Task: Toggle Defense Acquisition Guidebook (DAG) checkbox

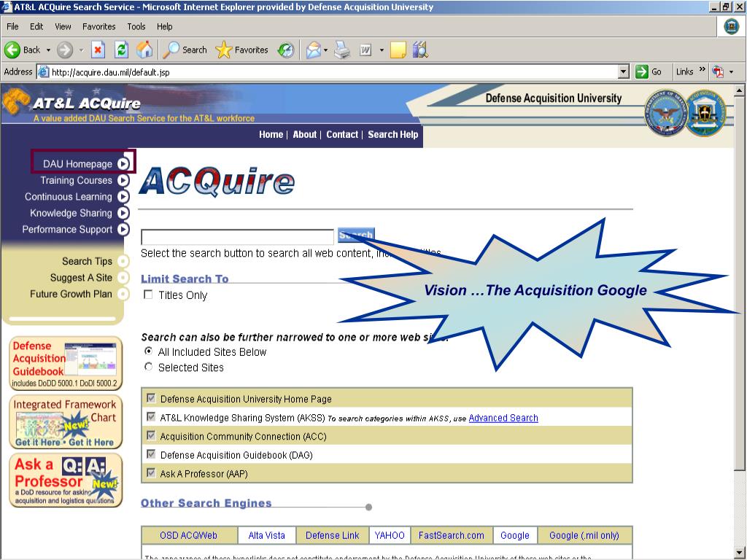Action: [x=152, y=454]
